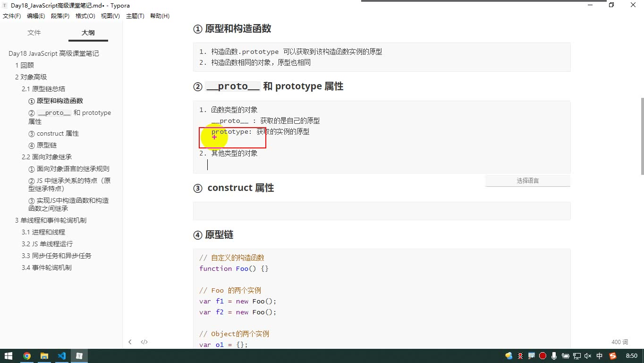The height and width of the screenshot is (363, 644).
Task: Select outline item ② __proto__ 和 prototype 属性
Action: [x=70, y=117]
